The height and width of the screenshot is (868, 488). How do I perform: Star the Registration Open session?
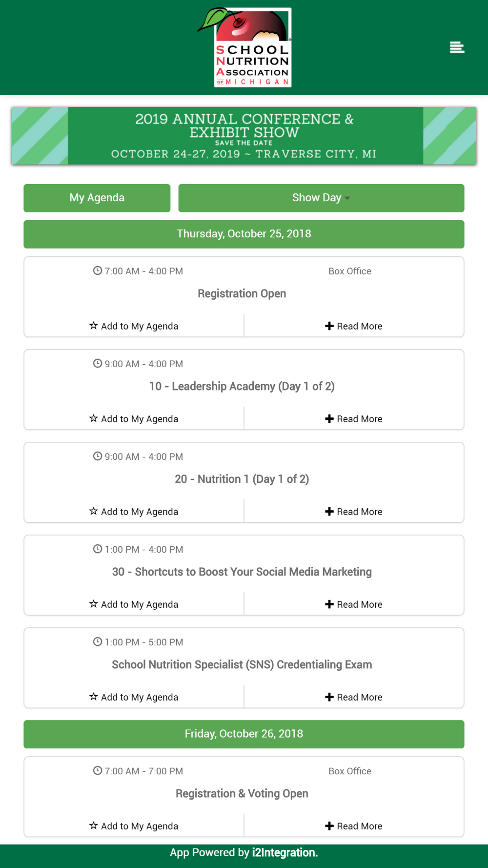click(94, 326)
